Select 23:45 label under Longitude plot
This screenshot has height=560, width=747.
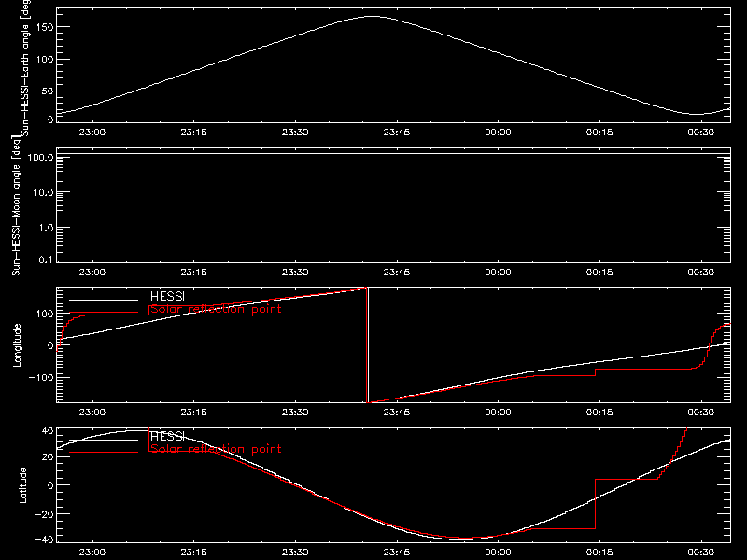coord(396,413)
